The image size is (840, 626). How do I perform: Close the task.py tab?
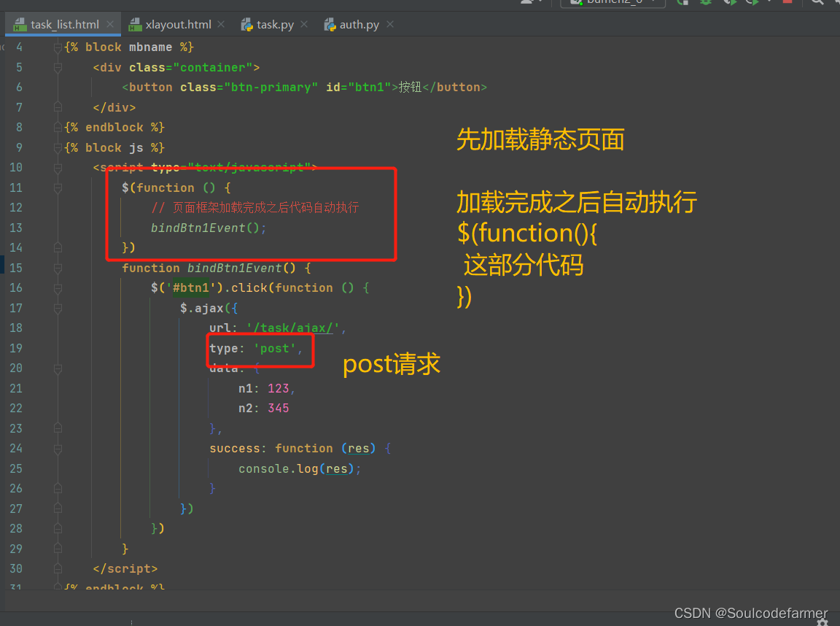tap(304, 25)
